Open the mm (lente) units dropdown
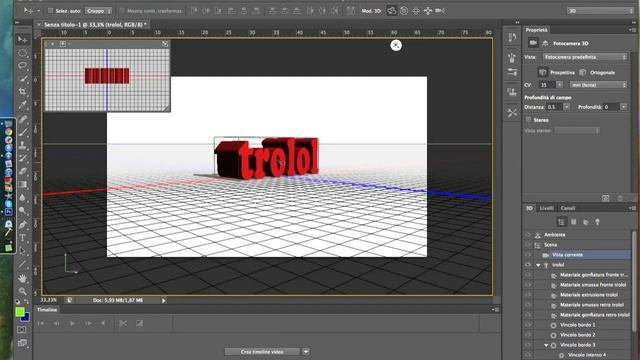Image resolution: width=640 pixels, height=360 pixels. pos(598,85)
